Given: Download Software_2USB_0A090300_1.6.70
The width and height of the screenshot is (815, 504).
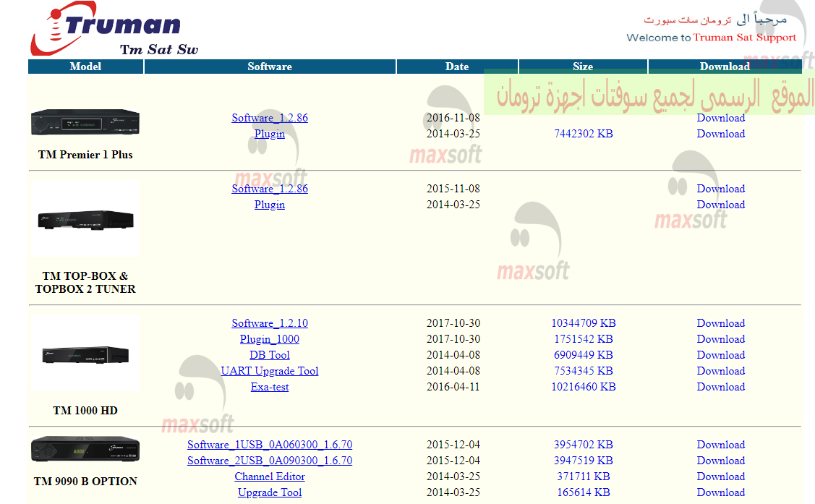Looking at the screenshot, I should tap(721, 461).
